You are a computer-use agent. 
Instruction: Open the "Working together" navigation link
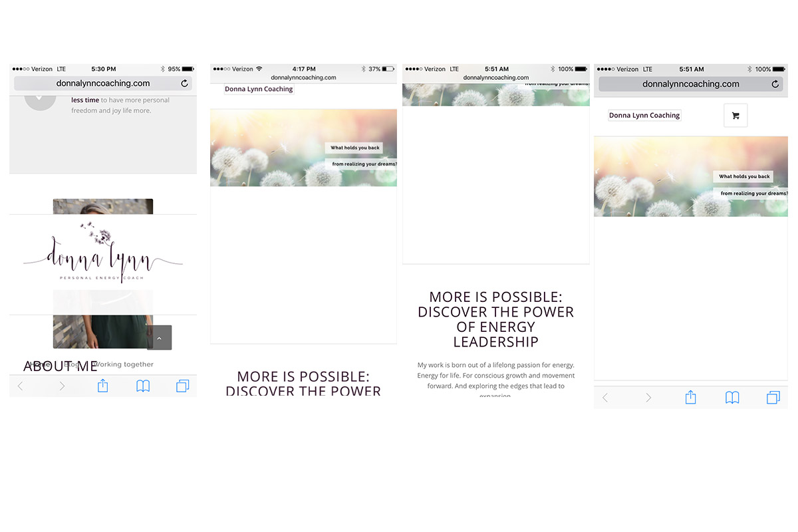tap(124, 364)
